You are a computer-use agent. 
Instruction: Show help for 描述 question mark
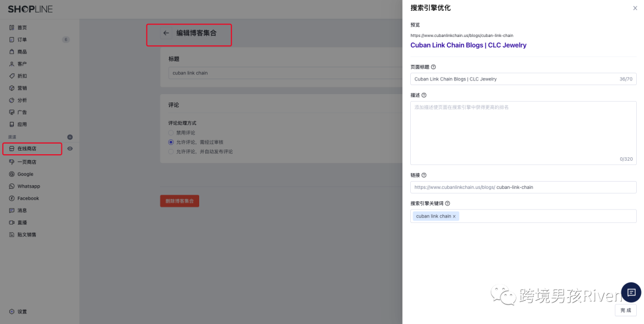coord(424,95)
